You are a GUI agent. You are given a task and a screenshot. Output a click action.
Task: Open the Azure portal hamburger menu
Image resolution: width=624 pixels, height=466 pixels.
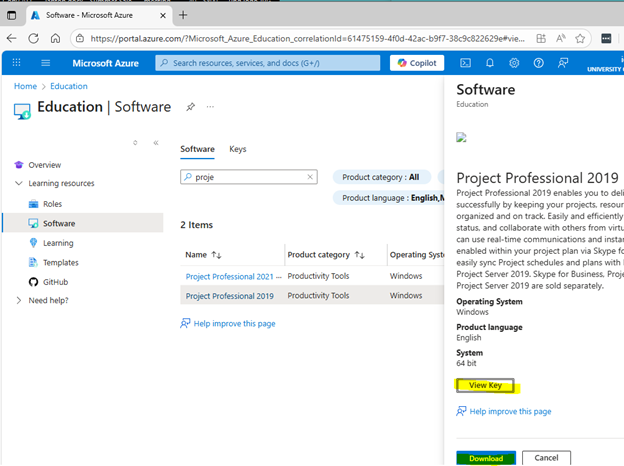(x=45, y=63)
